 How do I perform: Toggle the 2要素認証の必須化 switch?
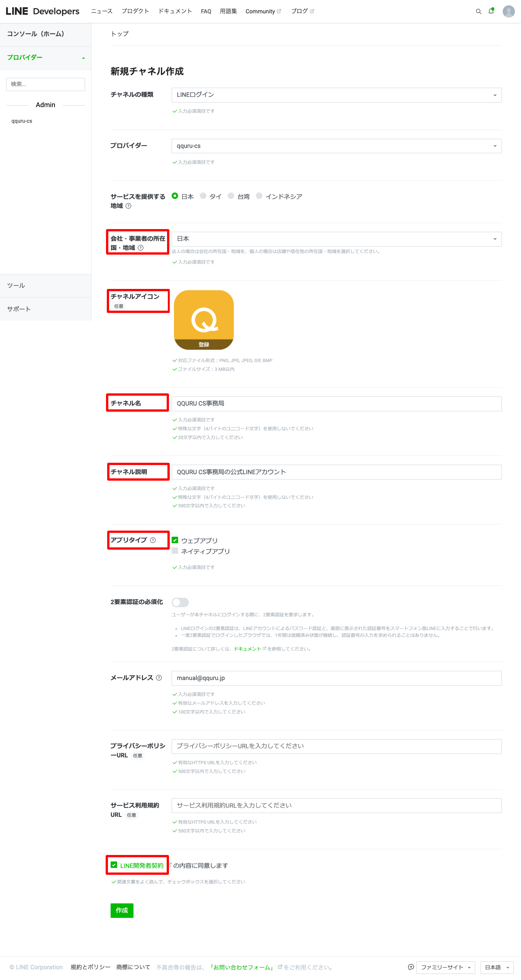click(x=180, y=602)
